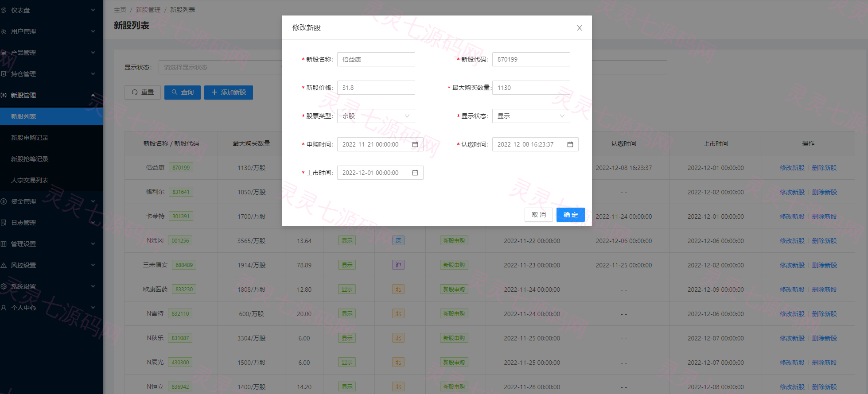Confirm changes with the 确定 button
Viewport: 868px width, 394px height.
(571, 215)
